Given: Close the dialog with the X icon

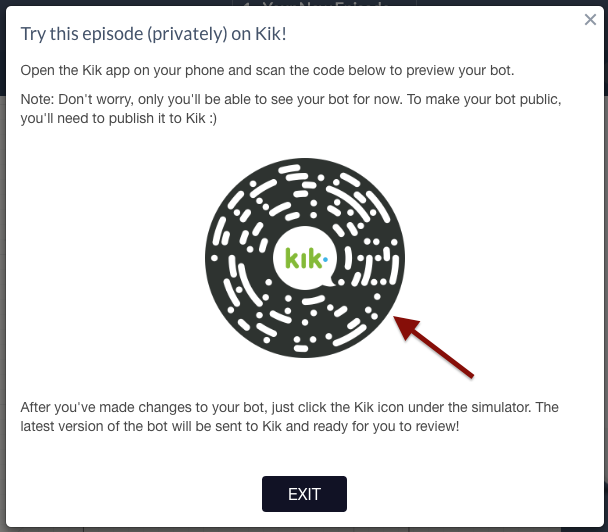Looking at the screenshot, I should [x=590, y=19].
